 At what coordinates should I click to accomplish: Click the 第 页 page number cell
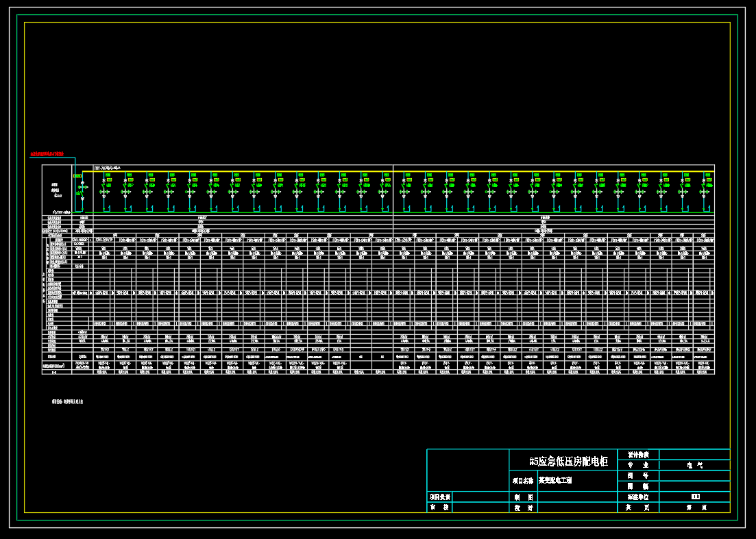pos(694,507)
